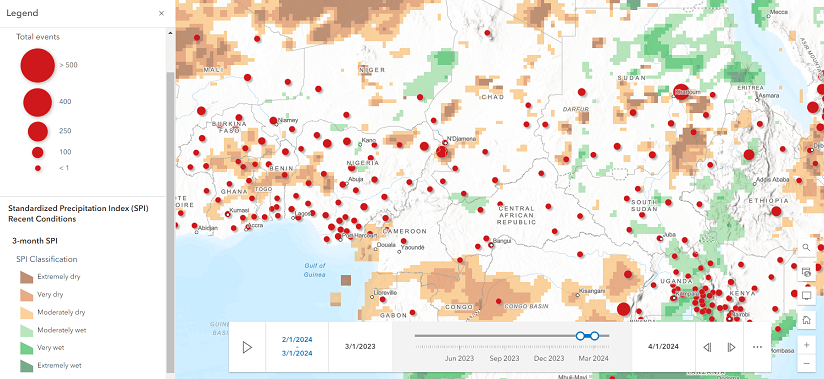This screenshot has width=824, height=379.
Task: Click the legend circle labeled 250
Action: 37,131
